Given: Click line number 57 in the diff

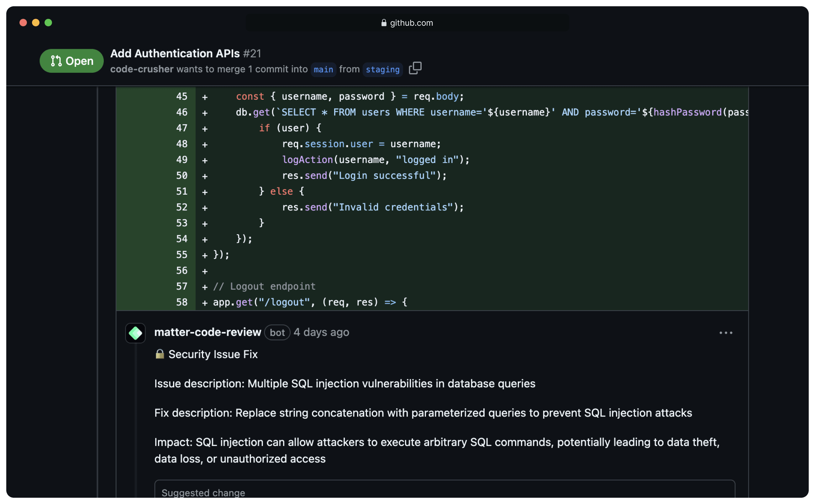Looking at the screenshot, I should coord(182,286).
